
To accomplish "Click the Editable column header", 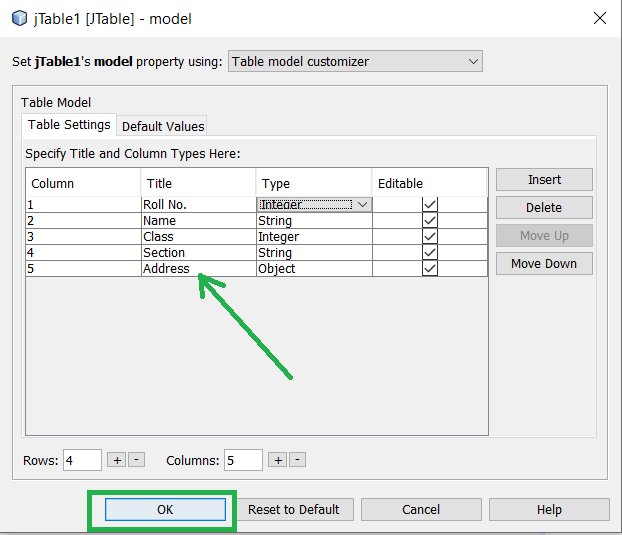I will [430, 183].
